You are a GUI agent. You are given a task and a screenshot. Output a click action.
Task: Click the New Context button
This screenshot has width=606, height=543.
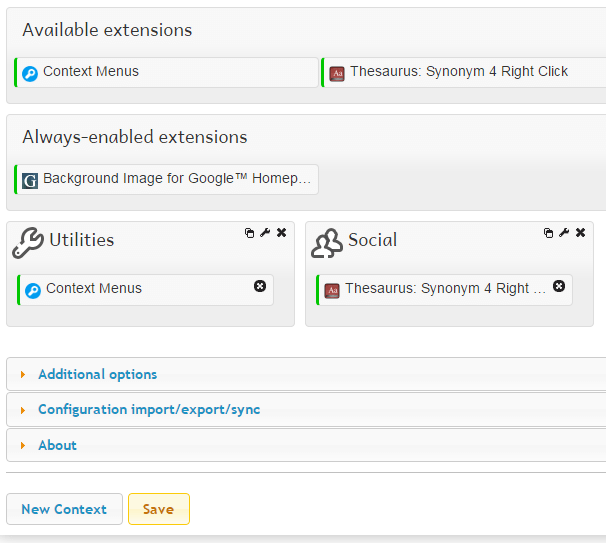[64, 509]
